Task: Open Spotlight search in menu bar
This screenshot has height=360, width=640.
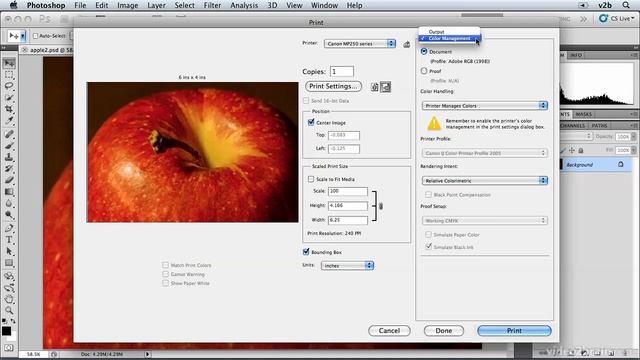Action: coord(626,5)
